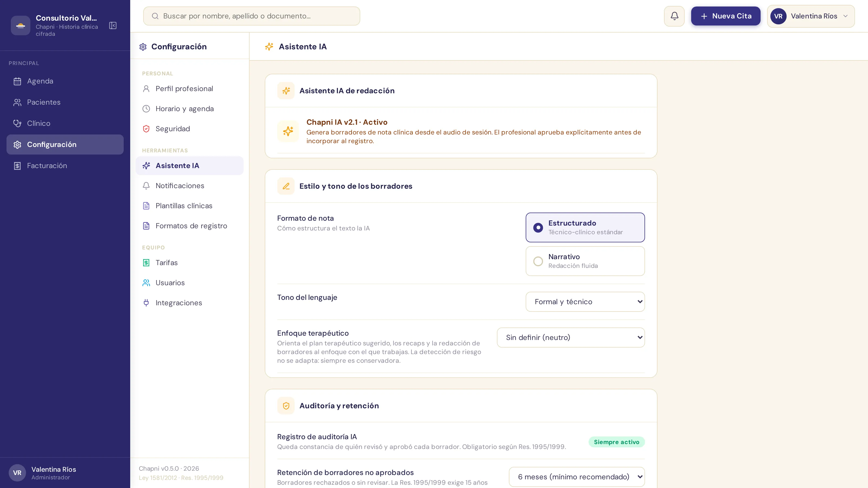Image resolution: width=868 pixels, height=488 pixels.
Task: Open Seguridad settings
Action: point(190,129)
